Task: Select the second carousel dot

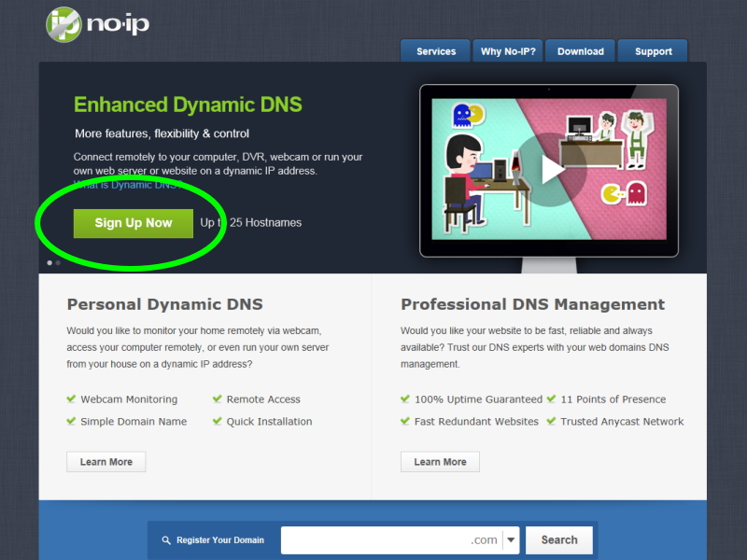Action: click(58, 263)
